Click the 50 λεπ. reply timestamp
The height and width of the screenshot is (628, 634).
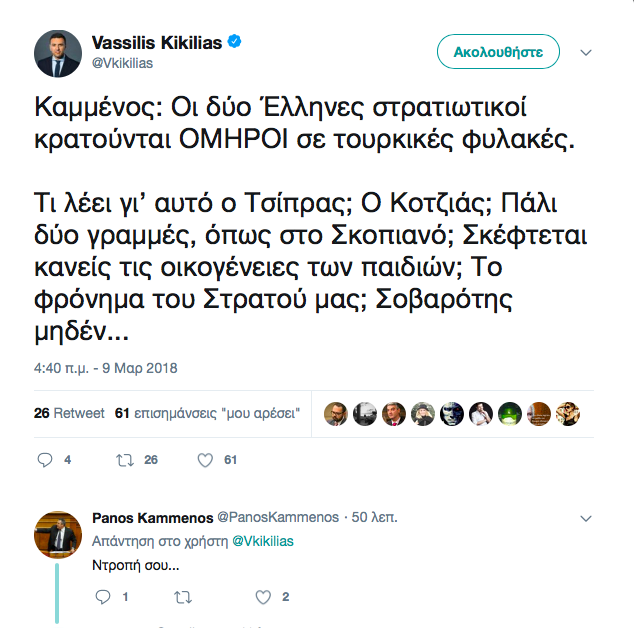tap(375, 518)
